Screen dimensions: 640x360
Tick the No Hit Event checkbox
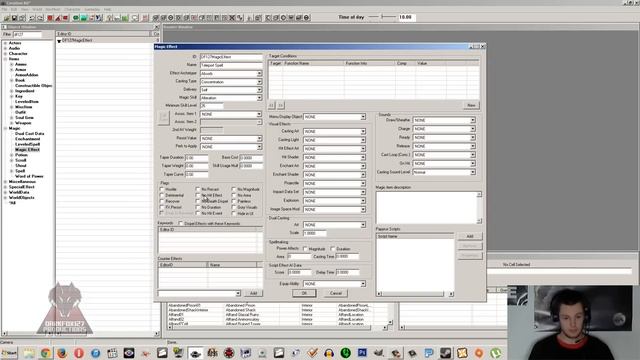(198, 213)
